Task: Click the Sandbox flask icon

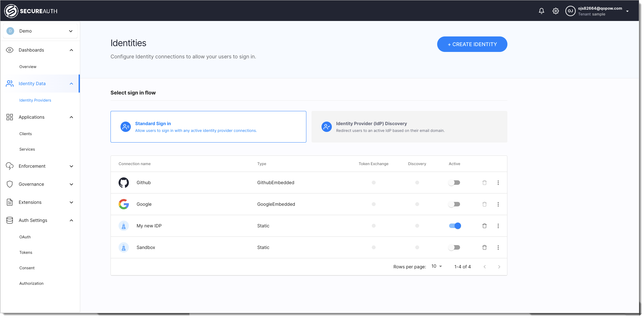Action: pos(124,247)
